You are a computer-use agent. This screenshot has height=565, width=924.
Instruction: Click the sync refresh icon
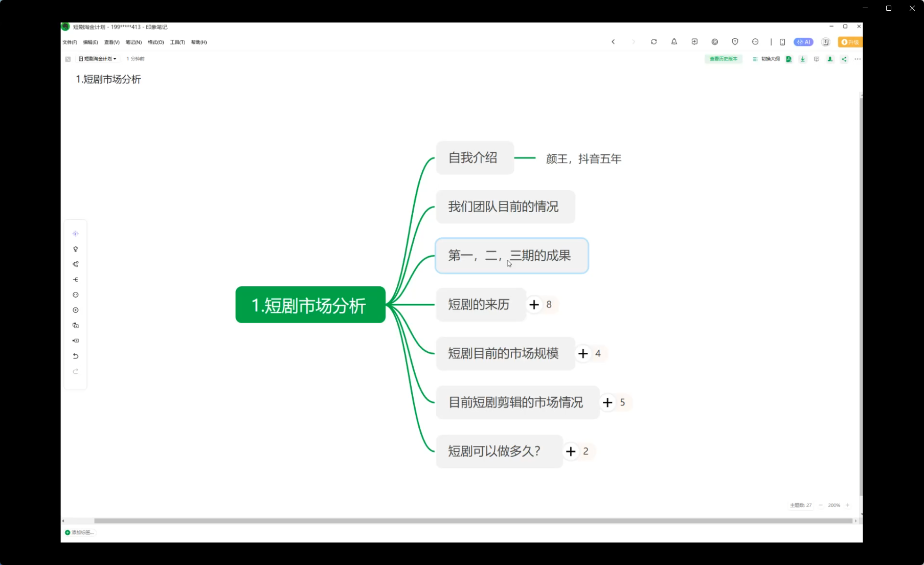(653, 42)
